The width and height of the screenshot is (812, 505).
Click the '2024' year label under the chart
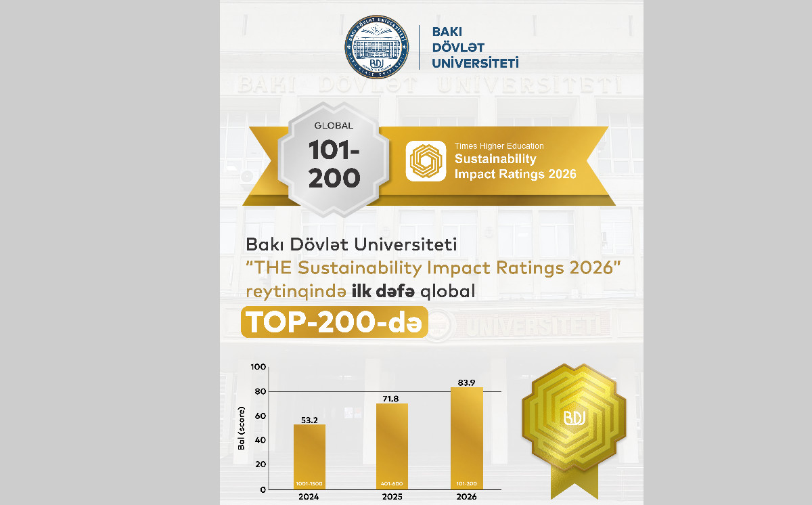tap(309, 497)
